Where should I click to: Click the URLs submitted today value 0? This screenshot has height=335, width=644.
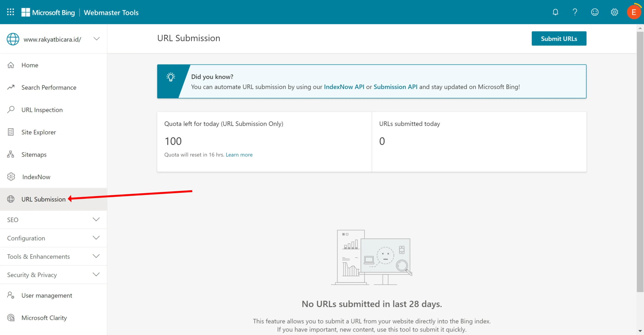(382, 141)
